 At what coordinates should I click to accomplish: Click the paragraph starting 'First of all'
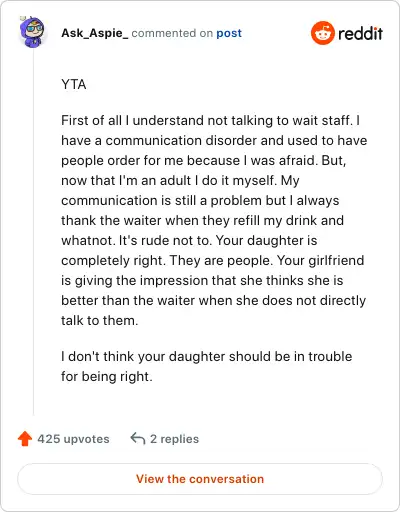pyautogui.click(x=214, y=220)
